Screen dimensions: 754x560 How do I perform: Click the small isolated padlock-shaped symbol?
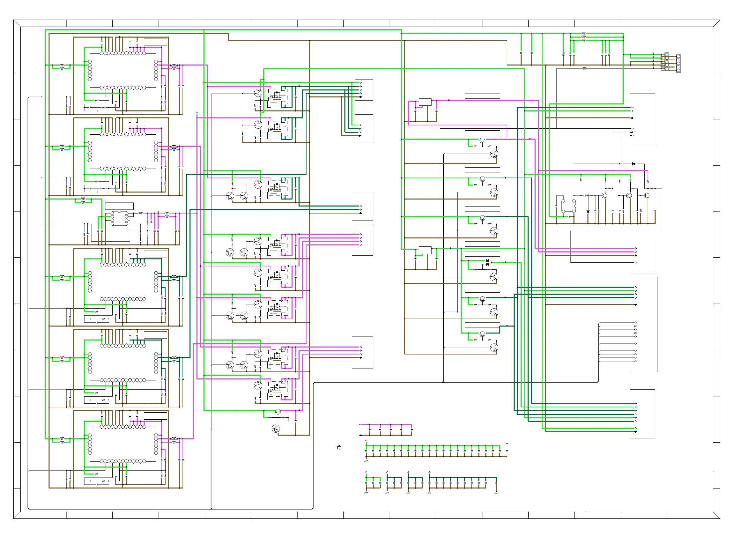pos(339,448)
